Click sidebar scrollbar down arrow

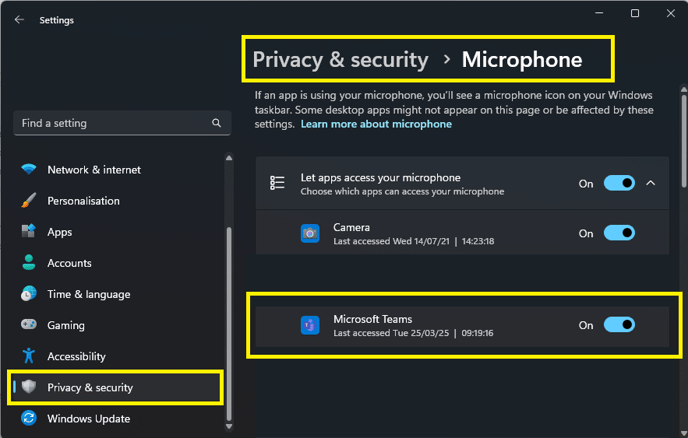[229, 426]
